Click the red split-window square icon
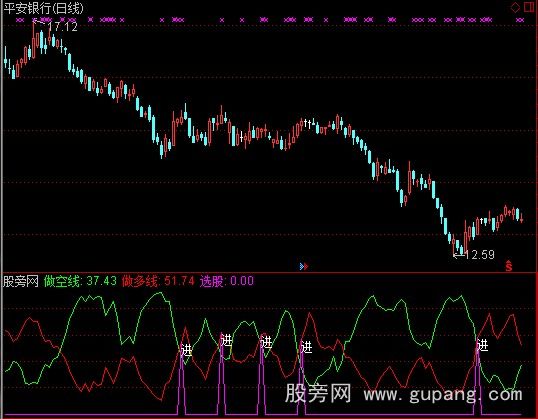 click(529, 8)
